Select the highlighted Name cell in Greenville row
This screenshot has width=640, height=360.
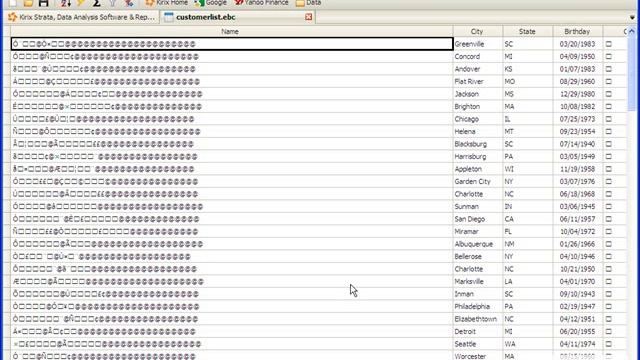pyautogui.click(x=232, y=44)
